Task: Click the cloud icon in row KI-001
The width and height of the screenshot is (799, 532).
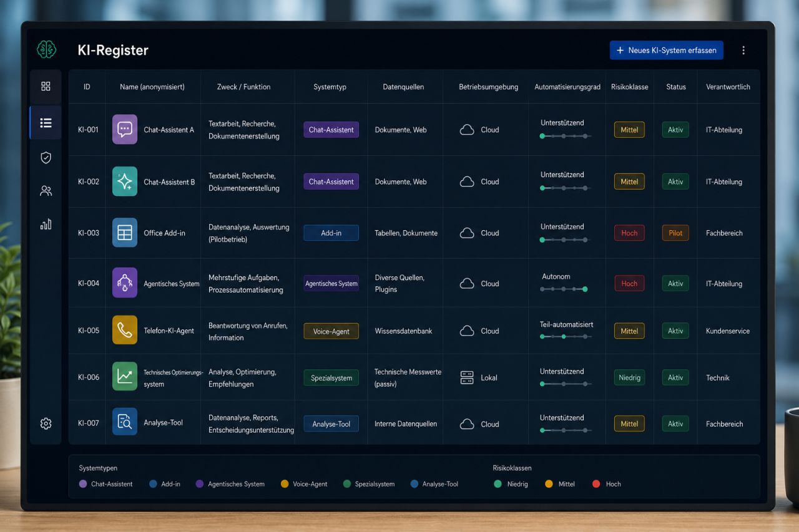Action: pyautogui.click(x=467, y=130)
